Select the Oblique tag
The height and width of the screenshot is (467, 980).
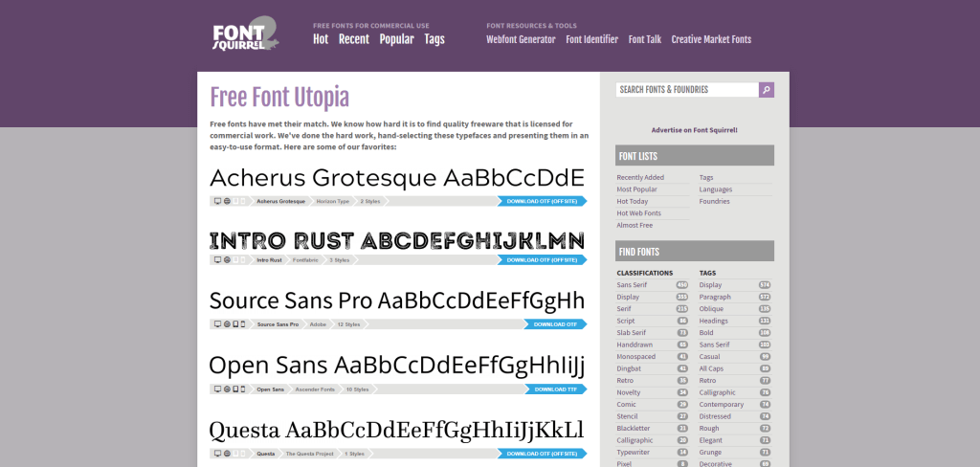pos(711,309)
